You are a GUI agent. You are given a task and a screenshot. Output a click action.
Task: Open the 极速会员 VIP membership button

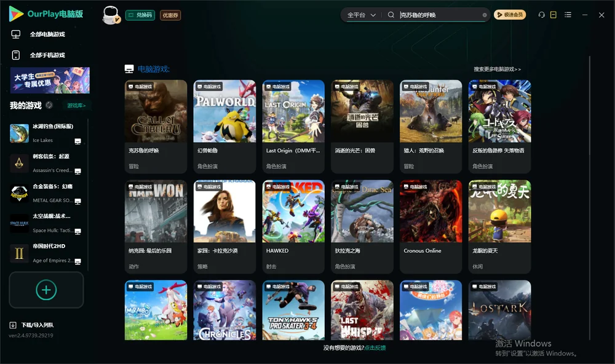coord(510,15)
